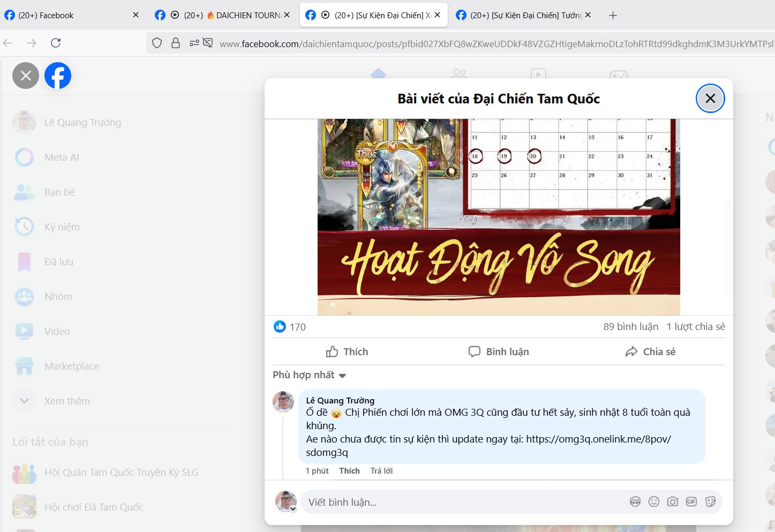Open the GIF picker in comment box
Viewport: 775px width, 532px height.
pyautogui.click(x=691, y=502)
